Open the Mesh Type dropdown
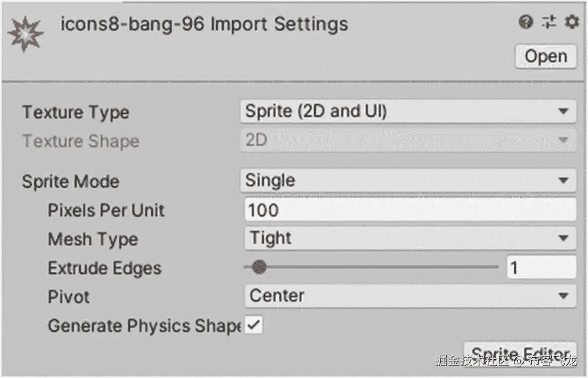Screen dimensions: 588x378 pyautogui.click(x=410, y=238)
